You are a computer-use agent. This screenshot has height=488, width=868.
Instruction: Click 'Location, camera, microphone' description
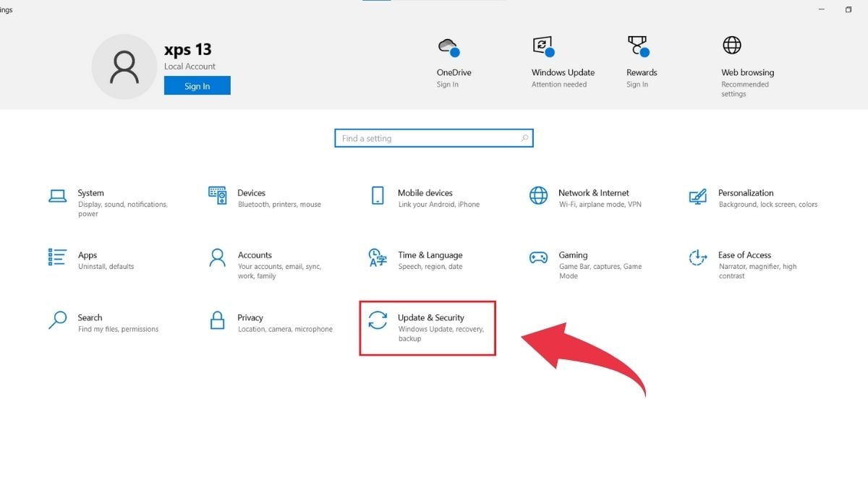coord(285,329)
